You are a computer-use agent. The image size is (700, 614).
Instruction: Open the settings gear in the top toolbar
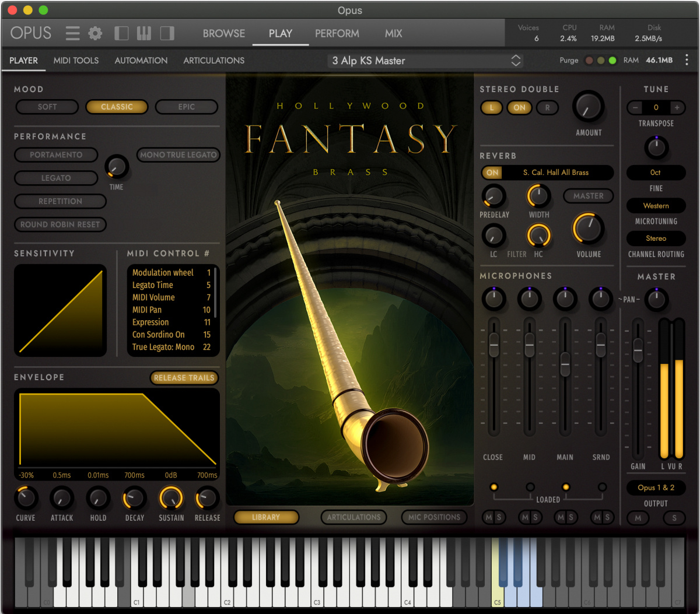[x=94, y=33]
